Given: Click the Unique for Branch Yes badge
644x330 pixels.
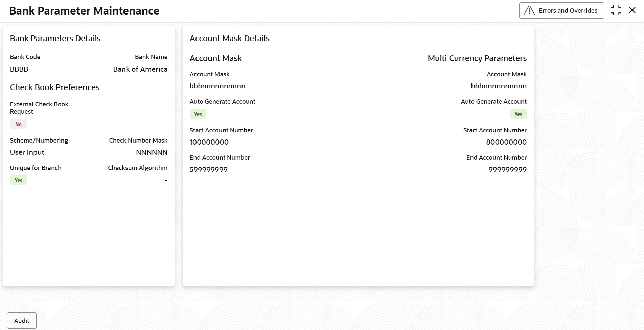Looking at the screenshot, I should (x=18, y=180).
